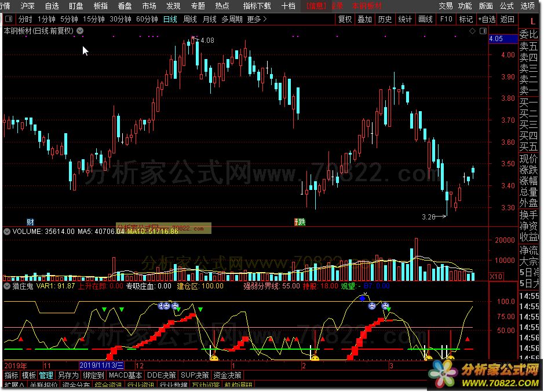Click the panel icon left of 分时
This screenshot has height=392, width=544.
pos(8,19)
